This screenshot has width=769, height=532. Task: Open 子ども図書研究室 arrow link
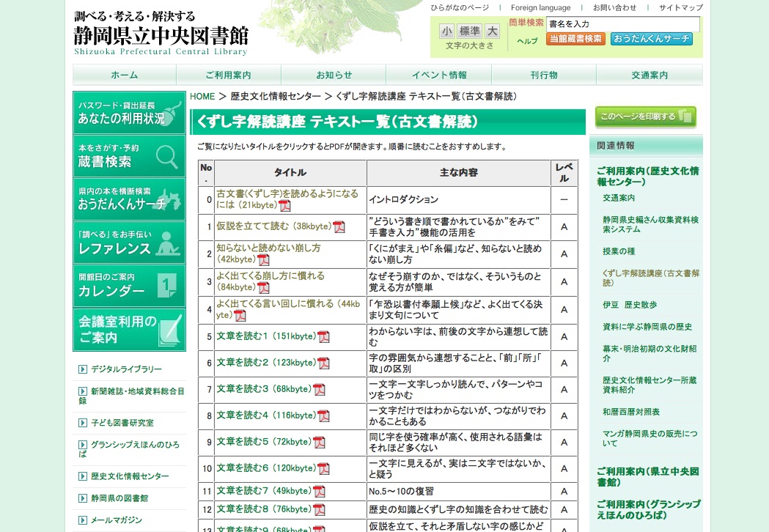click(x=122, y=423)
